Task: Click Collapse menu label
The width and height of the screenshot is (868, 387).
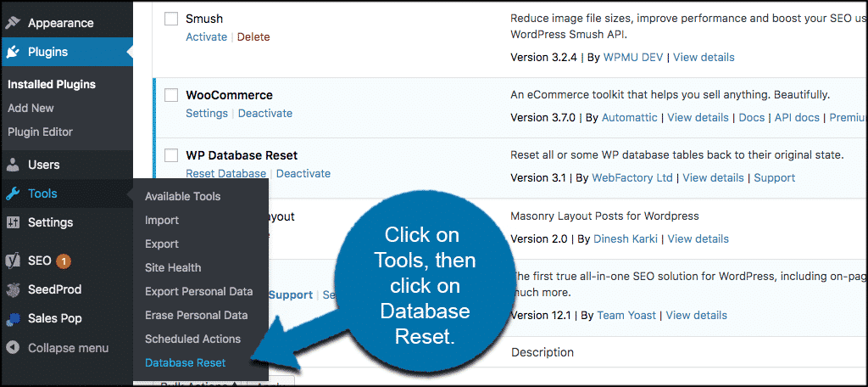Action: (68, 348)
